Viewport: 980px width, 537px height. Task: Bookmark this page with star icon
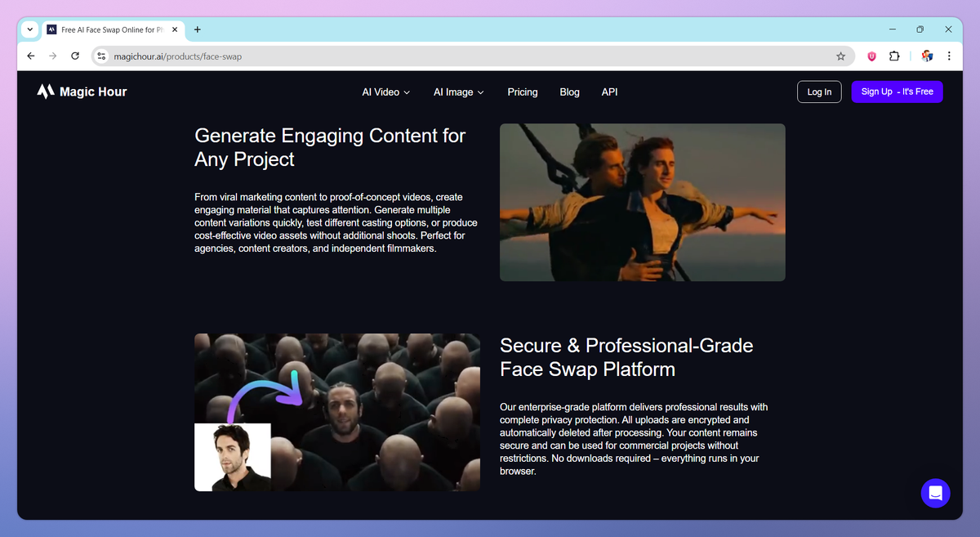[840, 56]
